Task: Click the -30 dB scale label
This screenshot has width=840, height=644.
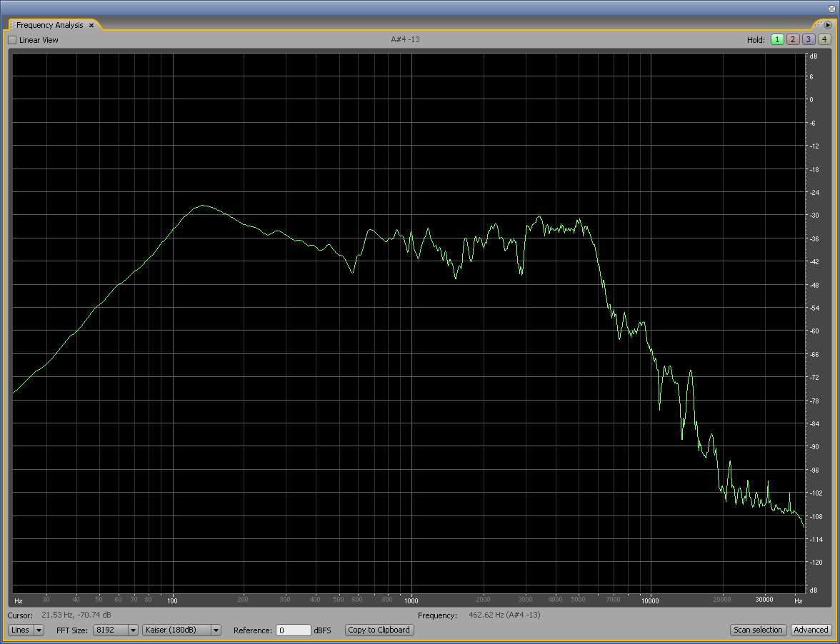Action: (814, 216)
